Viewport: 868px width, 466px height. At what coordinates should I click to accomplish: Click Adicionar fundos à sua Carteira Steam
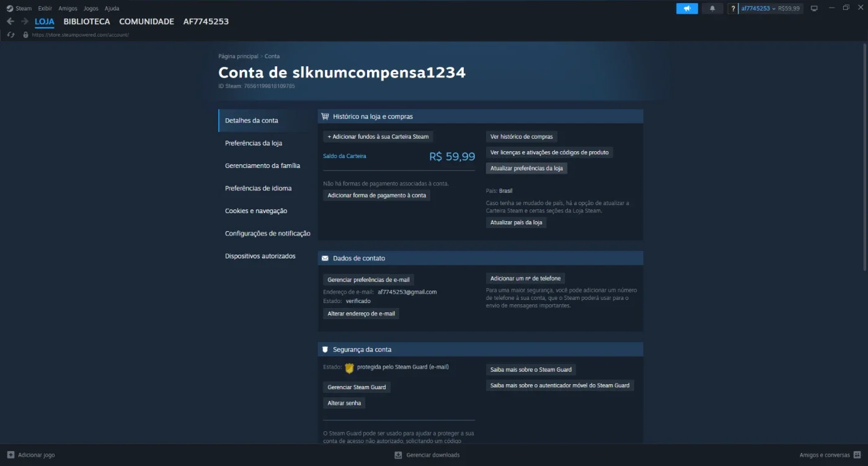tap(378, 136)
